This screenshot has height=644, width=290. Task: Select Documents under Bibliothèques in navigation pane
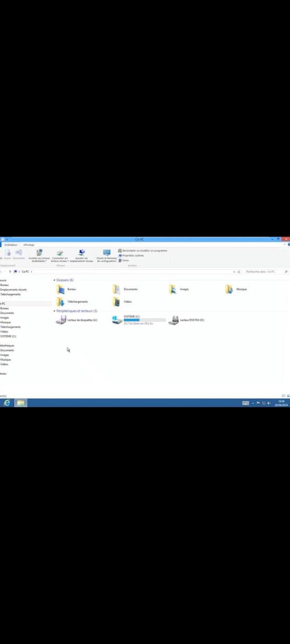(x=7, y=350)
